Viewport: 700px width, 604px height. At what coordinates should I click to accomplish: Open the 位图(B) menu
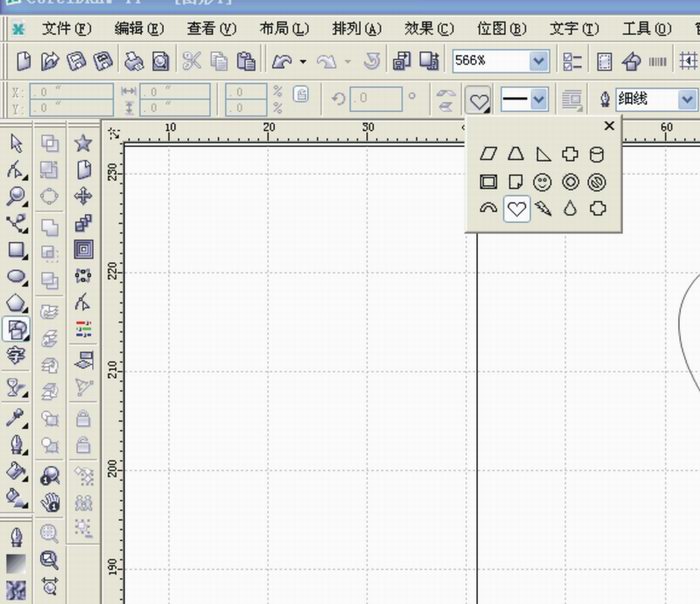(x=502, y=29)
